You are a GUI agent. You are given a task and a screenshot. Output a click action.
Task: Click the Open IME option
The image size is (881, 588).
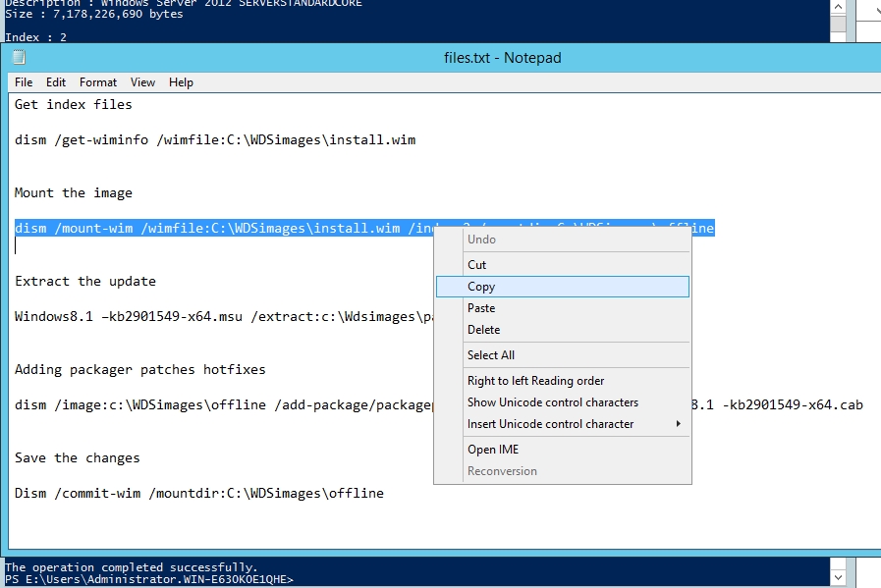pyautogui.click(x=493, y=450)
